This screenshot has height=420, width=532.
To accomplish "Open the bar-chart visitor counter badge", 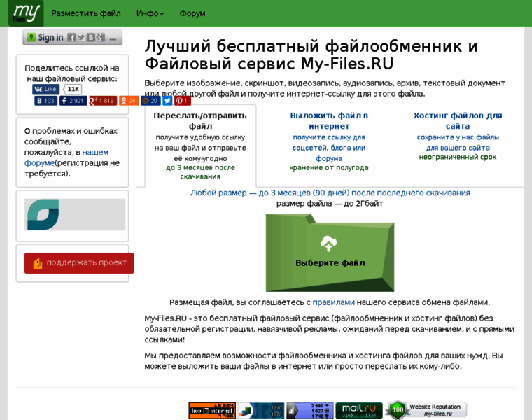I will [x=310, y=410].
